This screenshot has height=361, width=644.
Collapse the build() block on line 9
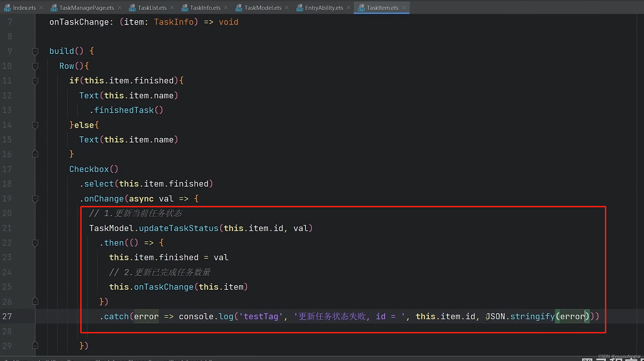coord(35,52)
